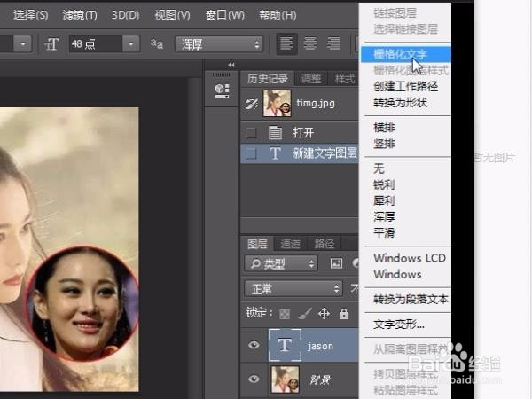Choose 创建工作路径 in context menu
This screenshot has height=399, width=532.
[x=406, y=87]
